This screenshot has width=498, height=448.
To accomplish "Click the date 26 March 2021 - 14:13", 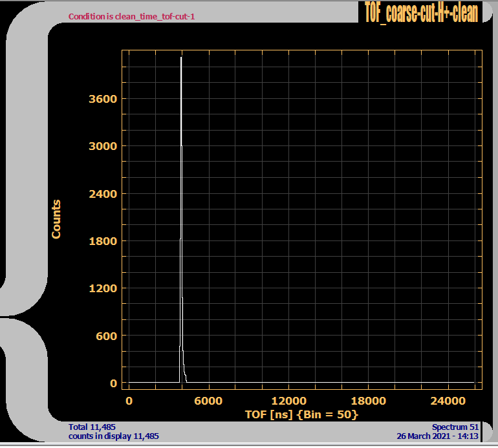I will pos(438,436).
